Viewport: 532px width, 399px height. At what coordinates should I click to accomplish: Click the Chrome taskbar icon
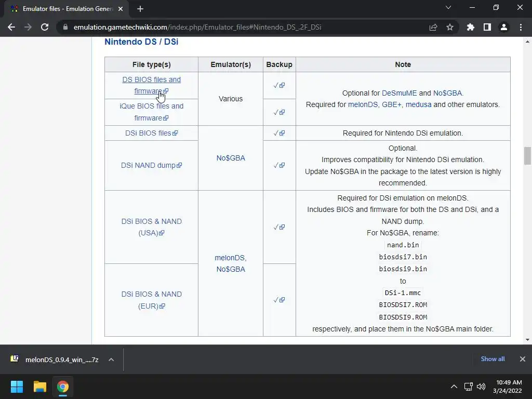click(x=62, y=387)
